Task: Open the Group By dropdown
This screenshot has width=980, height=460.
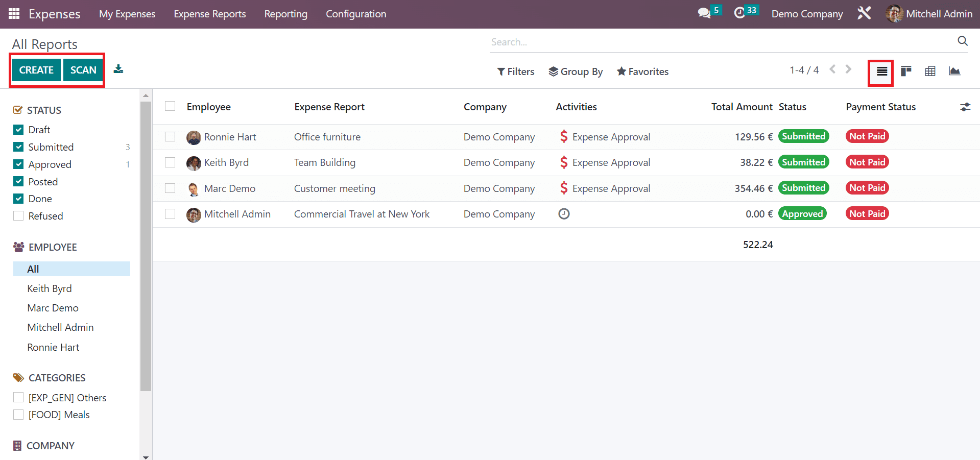Action: [576, 71]
